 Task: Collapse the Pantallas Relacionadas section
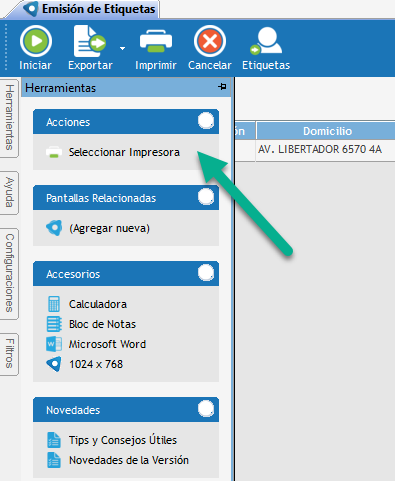206,197
